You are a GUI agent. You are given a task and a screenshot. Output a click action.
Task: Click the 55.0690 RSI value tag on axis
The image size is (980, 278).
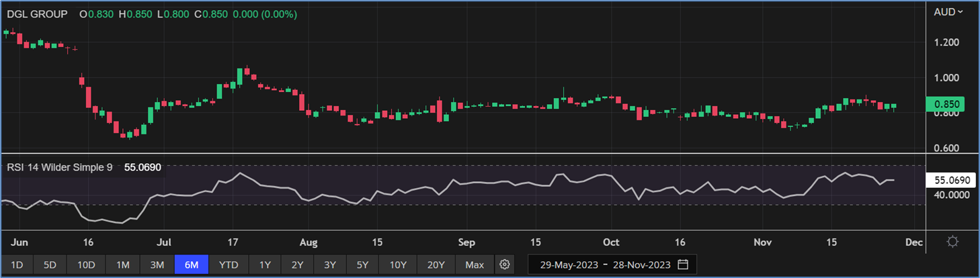950,180
